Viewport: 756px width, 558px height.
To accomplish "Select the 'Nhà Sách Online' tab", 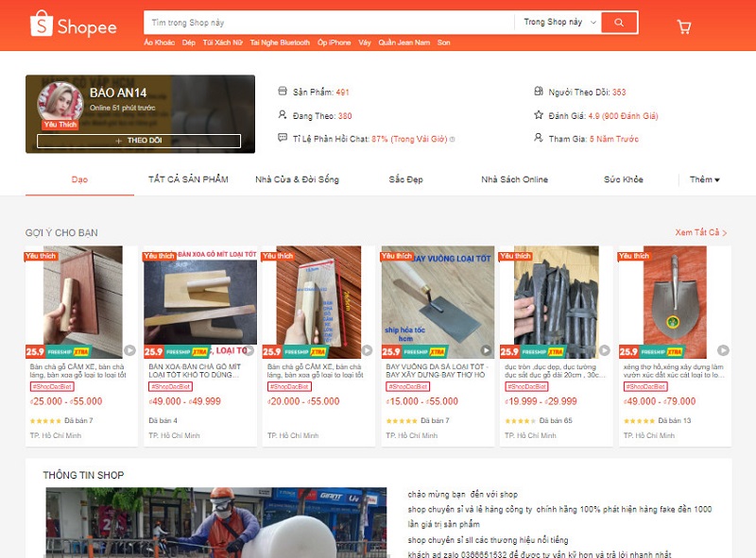I will click(x=514, y=179).
